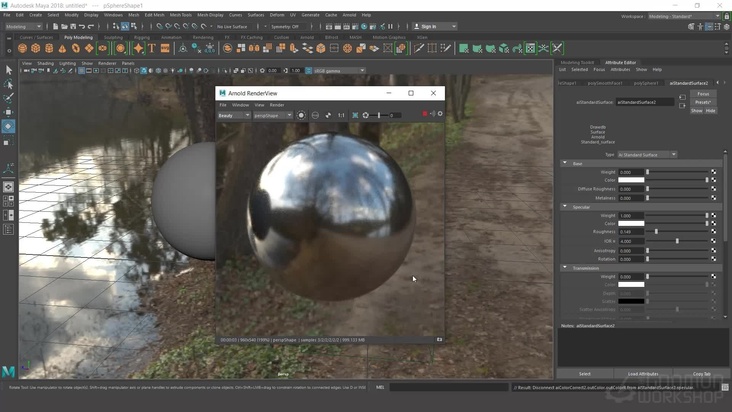Viewport: 732px width, 412px height.
Task: Click the Extrude shelf icon
Action: [294, 48]
